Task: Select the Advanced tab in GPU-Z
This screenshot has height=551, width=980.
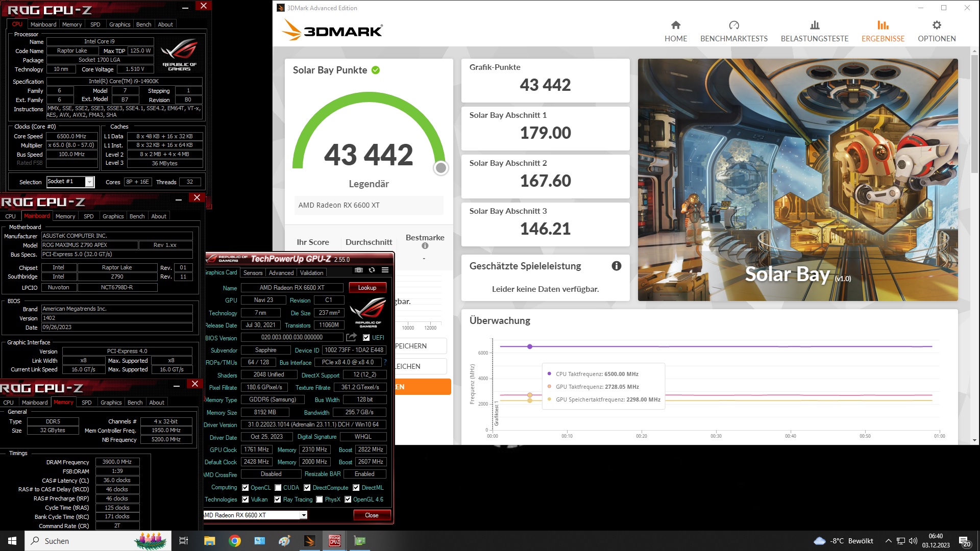Action: click(281, 273)
